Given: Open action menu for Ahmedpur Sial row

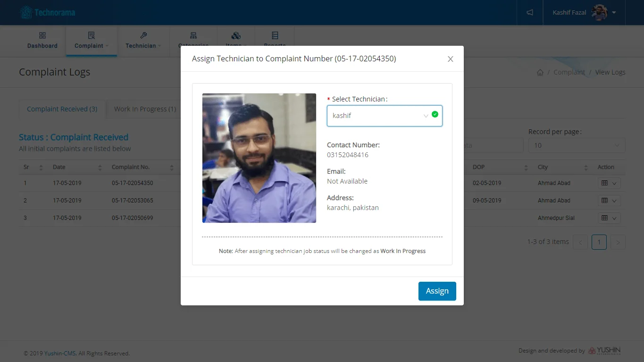Looking at the screenshot, I should click(609, 218).
